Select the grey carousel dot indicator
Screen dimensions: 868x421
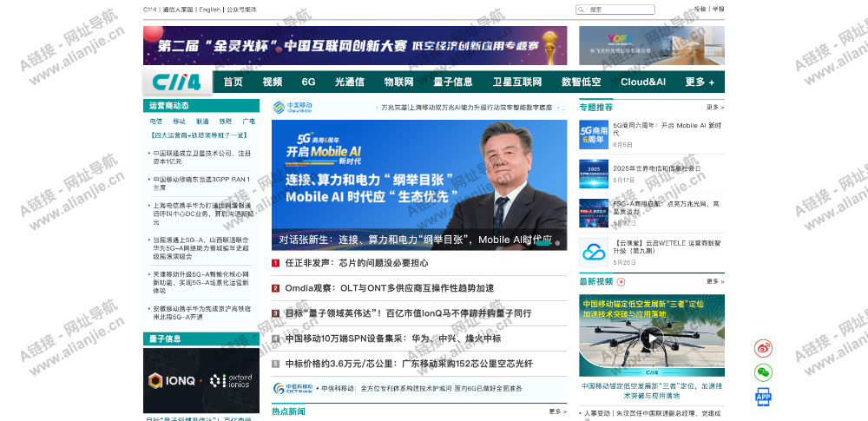pos(557,243)
